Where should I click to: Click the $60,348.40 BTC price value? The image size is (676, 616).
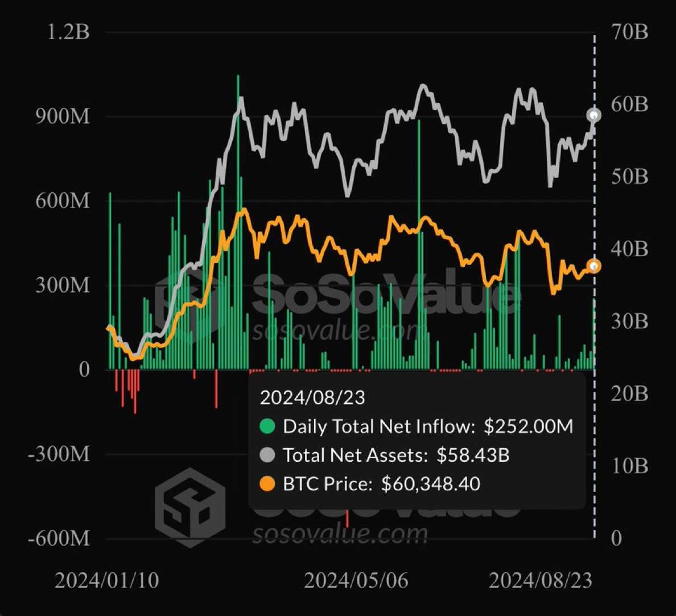pos(431,484)
